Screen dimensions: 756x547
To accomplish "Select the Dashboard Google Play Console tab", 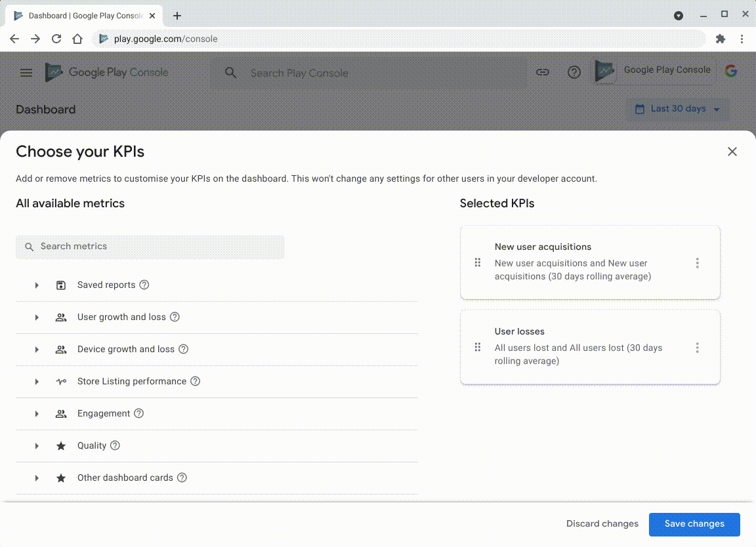I will coord(83,16).
